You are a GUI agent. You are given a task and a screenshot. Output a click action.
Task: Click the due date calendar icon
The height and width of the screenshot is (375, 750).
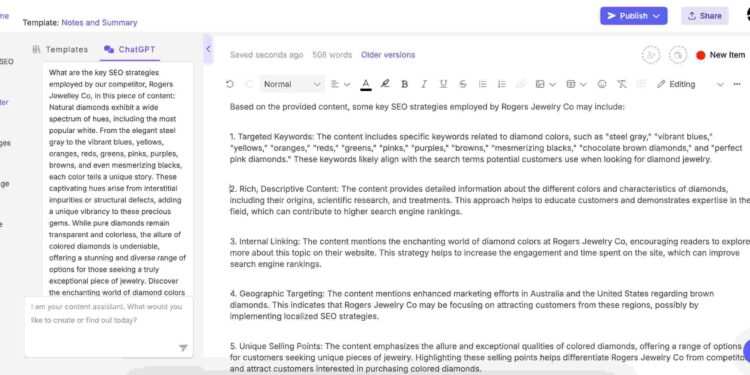[678, 55]
